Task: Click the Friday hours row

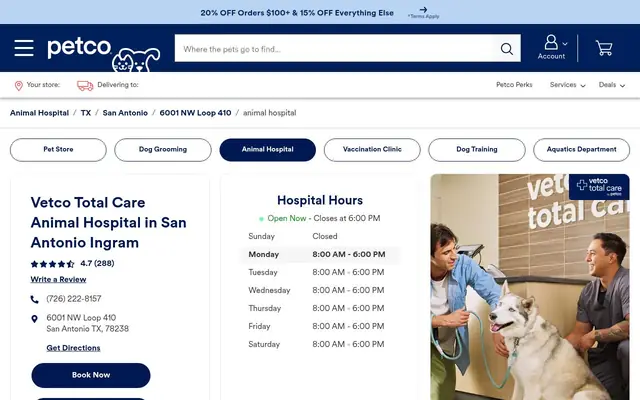Action: coord(320,327)
